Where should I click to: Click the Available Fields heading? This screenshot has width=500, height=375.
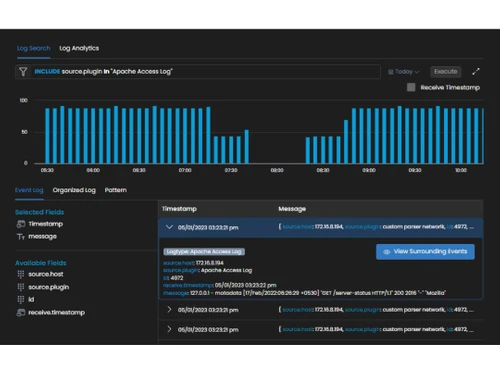(41, 263)
